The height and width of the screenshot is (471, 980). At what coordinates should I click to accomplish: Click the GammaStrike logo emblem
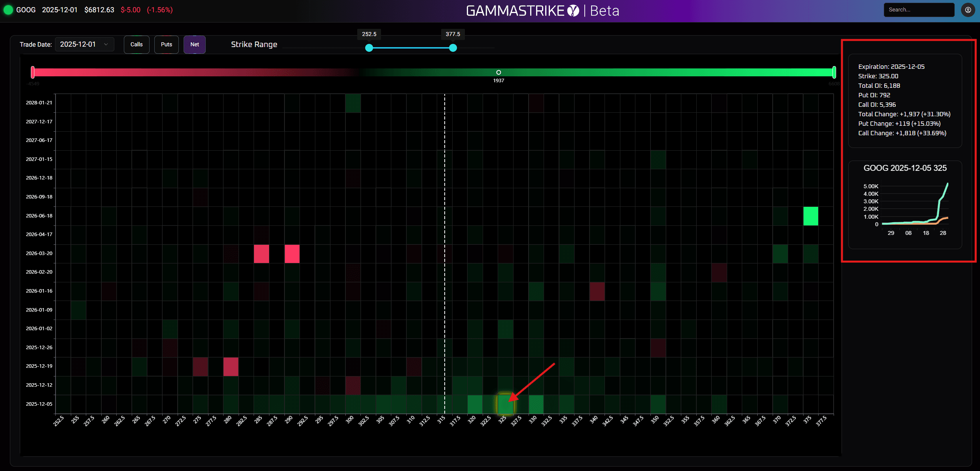(573, 11)
